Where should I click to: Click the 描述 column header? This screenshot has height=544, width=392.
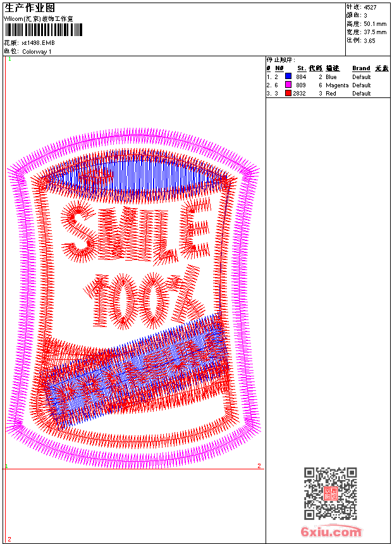[x=333, y=68]
